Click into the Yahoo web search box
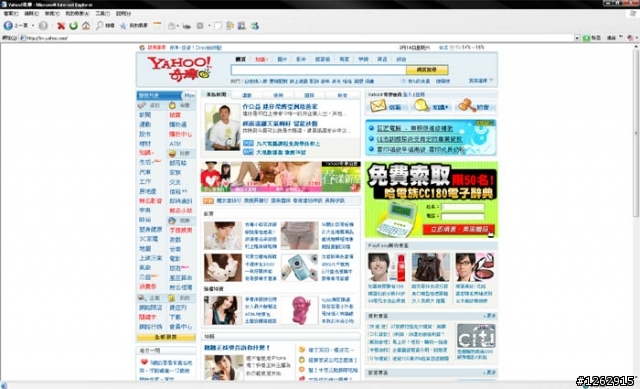The width and height of the screenshot is (640, 389). 318,70
